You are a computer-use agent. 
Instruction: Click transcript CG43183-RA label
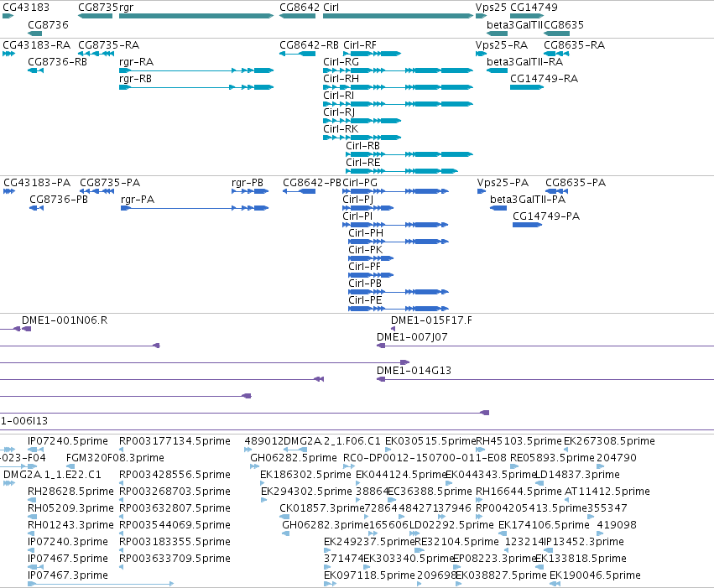click(37, 45)
